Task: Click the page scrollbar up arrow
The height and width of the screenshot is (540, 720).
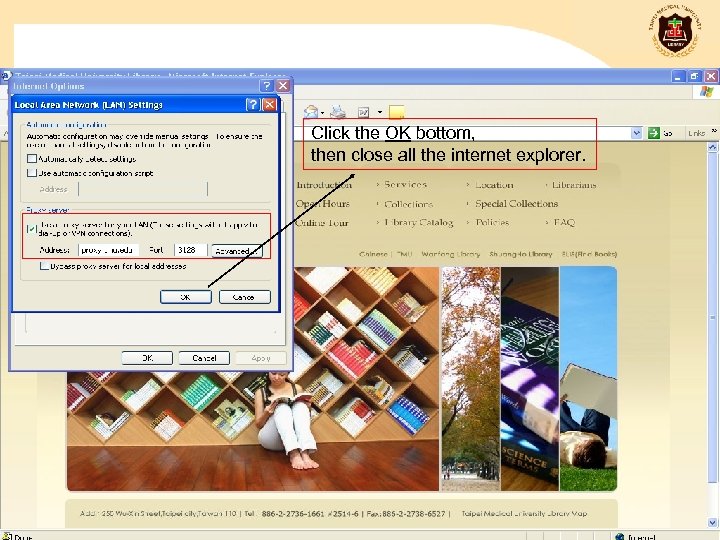Action: tap(712, 147)
